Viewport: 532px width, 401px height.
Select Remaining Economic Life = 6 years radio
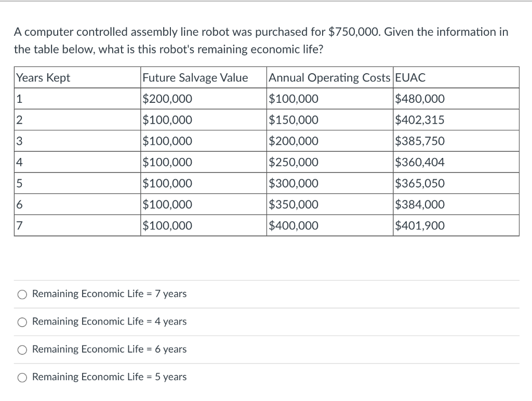(22, 350)
